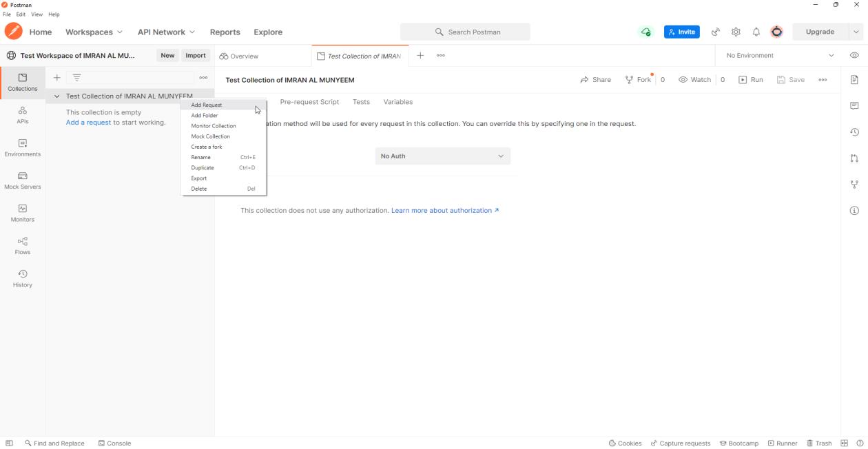
Task: Open the settings gear icon
Action: (x=736, y=32)
